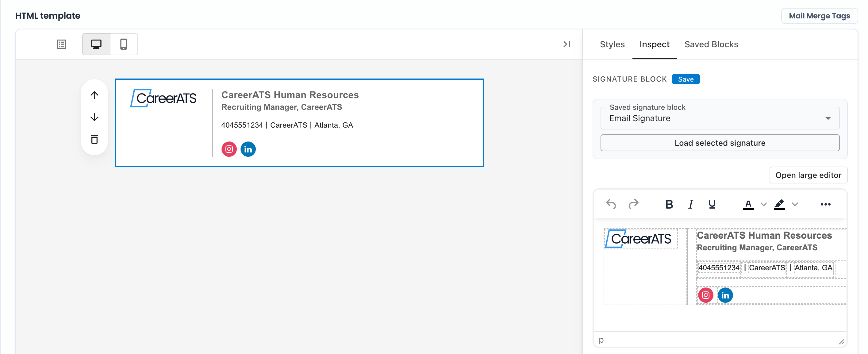This screenshot has height=354, width=868.
Task: Click Instagram icon in template preview
Action: click(x=229, y=149)
